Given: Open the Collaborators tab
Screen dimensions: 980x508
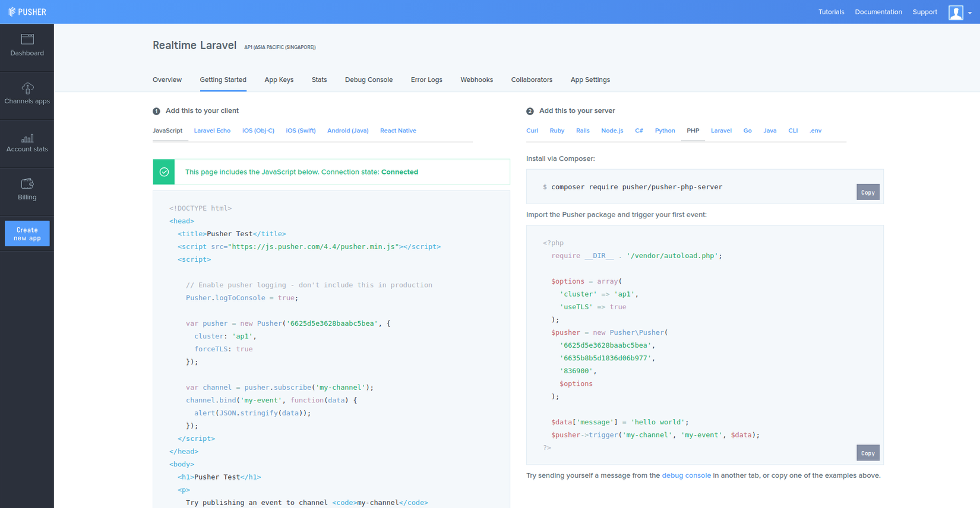Looking at the screenshot, I should (532, 80).
